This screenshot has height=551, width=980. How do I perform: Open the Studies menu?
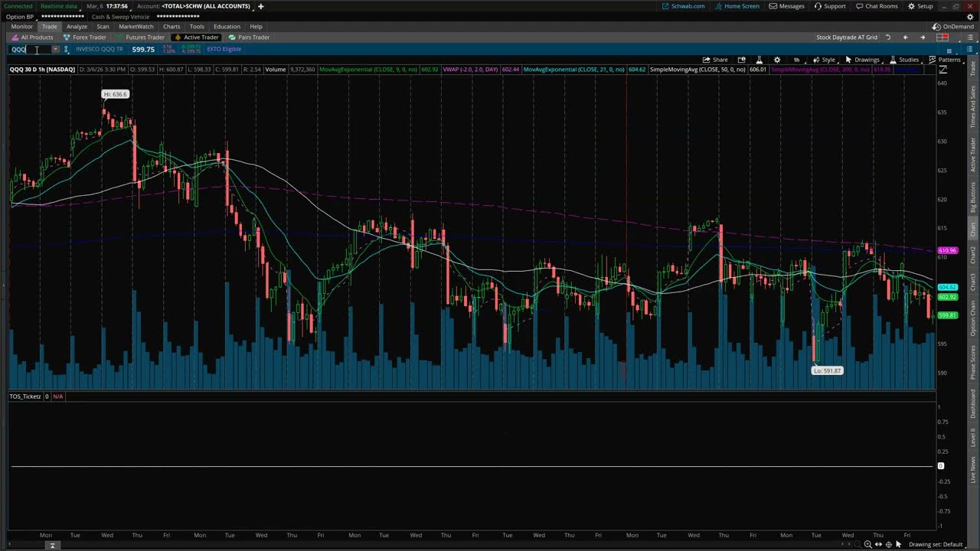(x=904, y=60)
